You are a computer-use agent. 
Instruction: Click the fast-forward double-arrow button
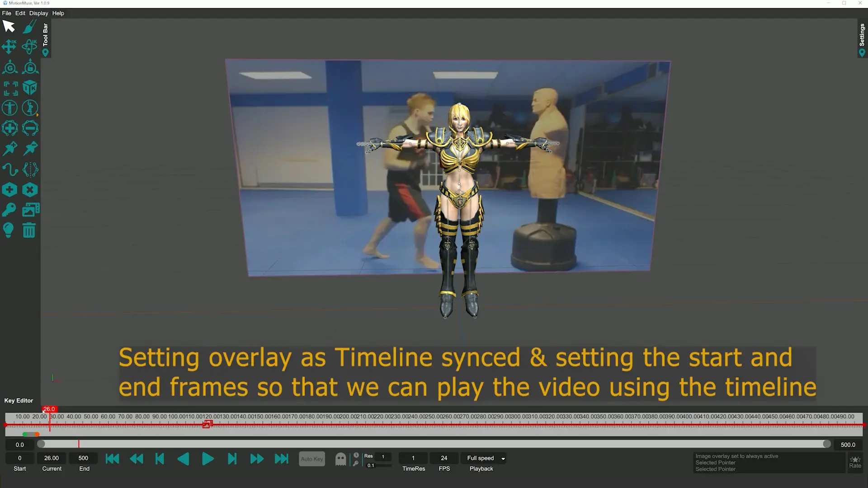[x=257, y=459]
